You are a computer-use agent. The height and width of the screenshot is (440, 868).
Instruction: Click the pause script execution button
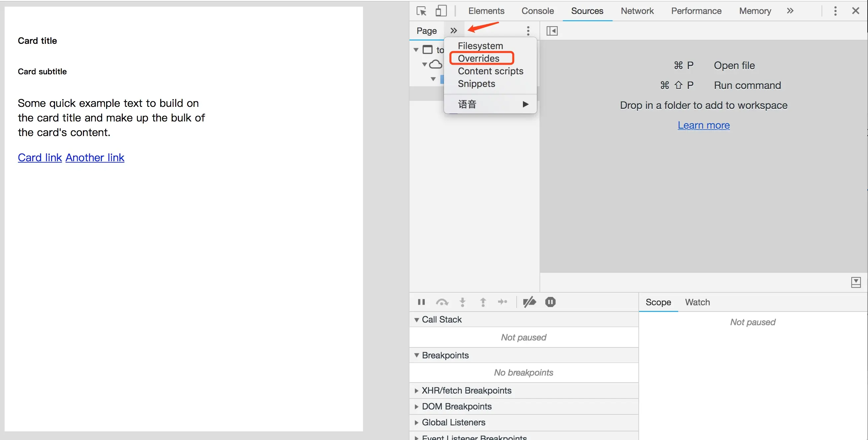(421, 302)
